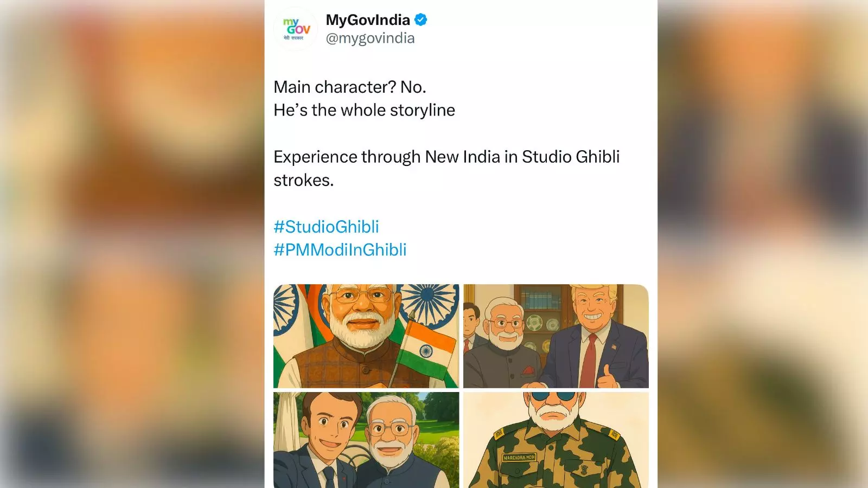Open the MyGovIndia display name link
868x488 pixels.
[367, 20]
